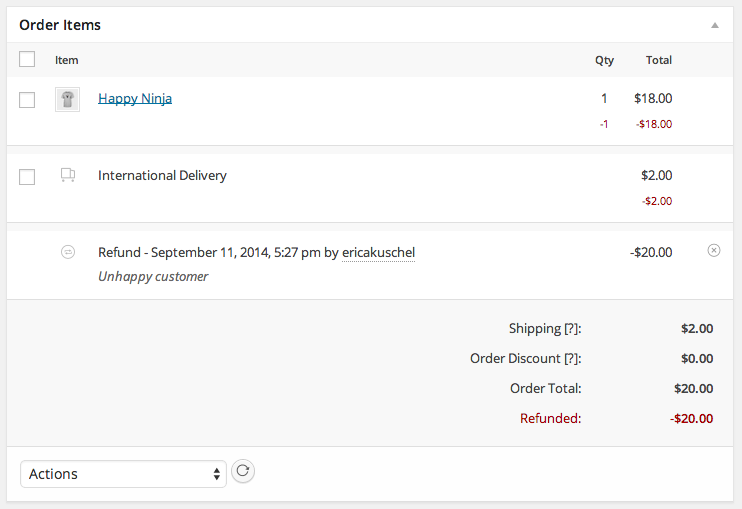Click the Item column header
The image size is (742, 509).
[66, 60]
